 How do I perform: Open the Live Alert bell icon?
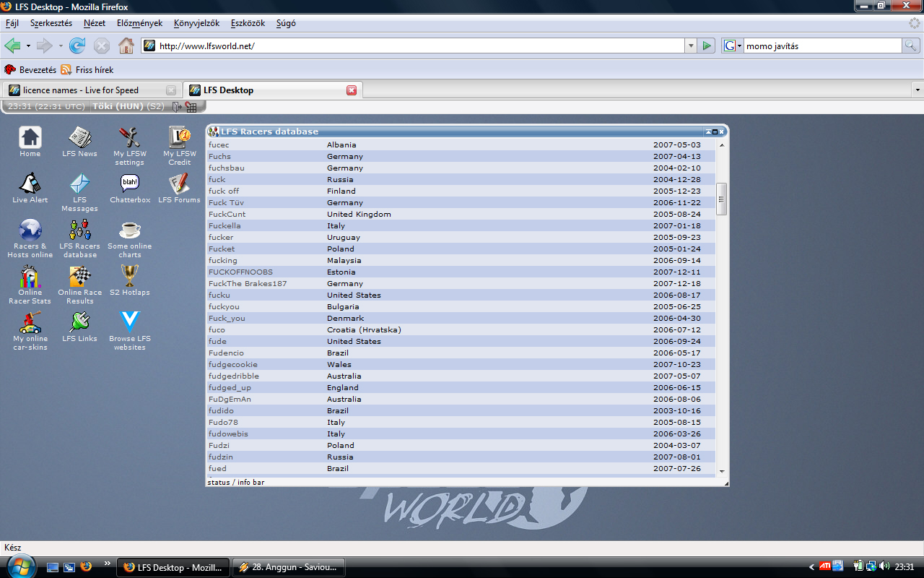[x=30, y=187]
